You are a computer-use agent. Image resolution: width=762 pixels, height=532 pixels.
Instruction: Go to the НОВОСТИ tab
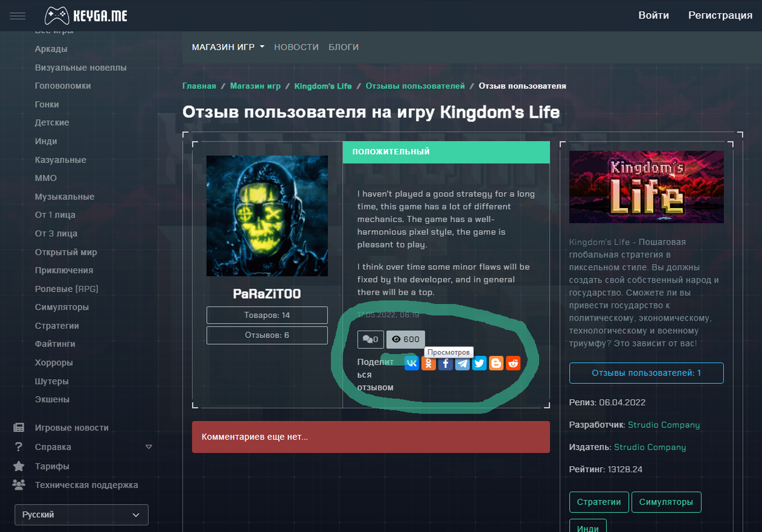coord(296,47)
